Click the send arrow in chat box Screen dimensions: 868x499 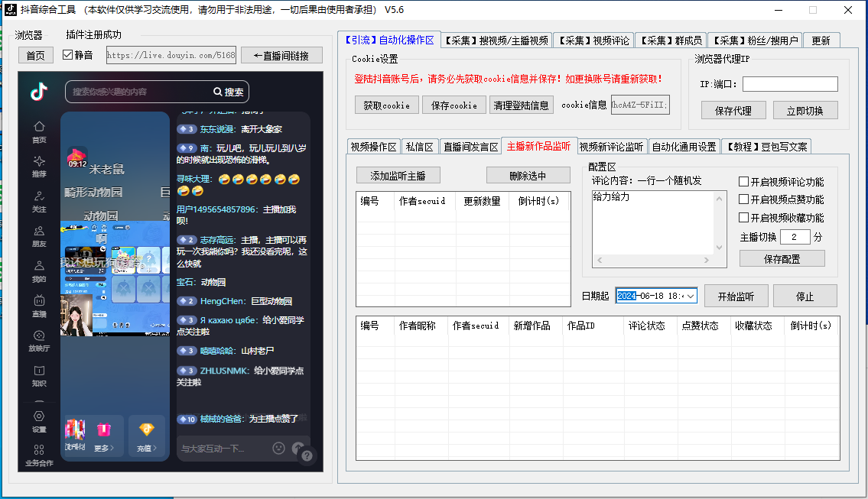point(297,448)
